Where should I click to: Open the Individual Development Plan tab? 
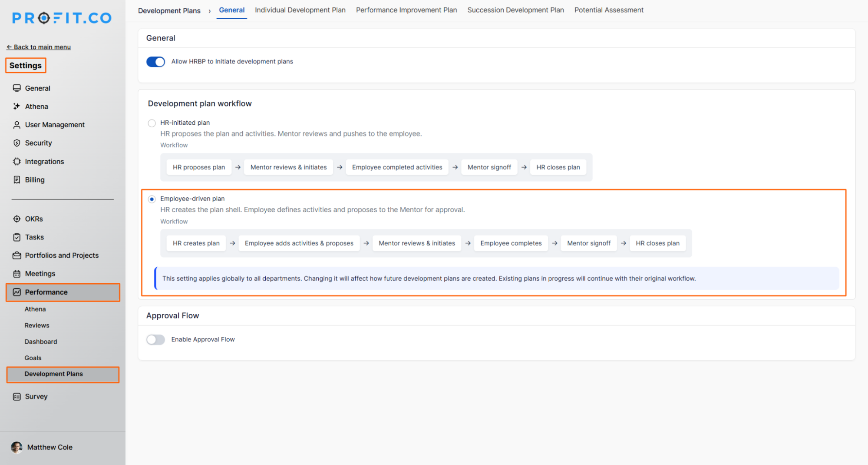[300, 10]
